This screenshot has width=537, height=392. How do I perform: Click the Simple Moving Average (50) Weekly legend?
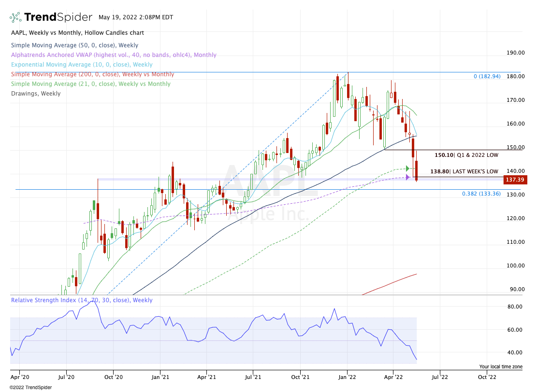pyautogui.click(x=74, y=45)
